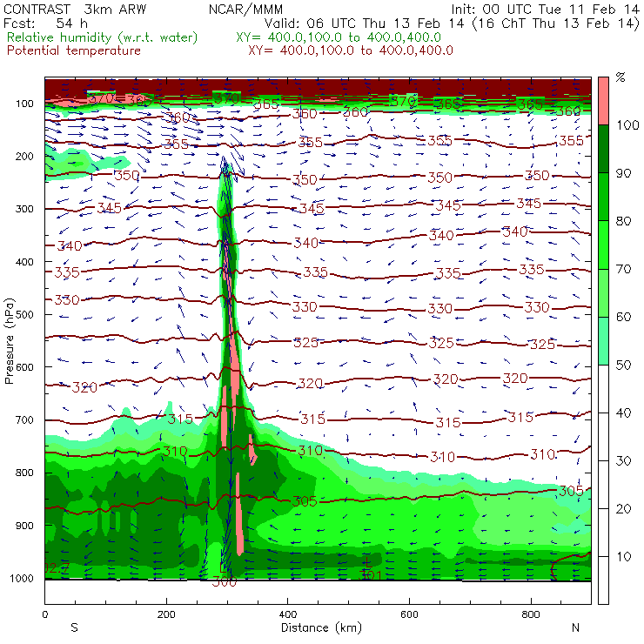Click the 60 label on the colorbar

(622, 317)
